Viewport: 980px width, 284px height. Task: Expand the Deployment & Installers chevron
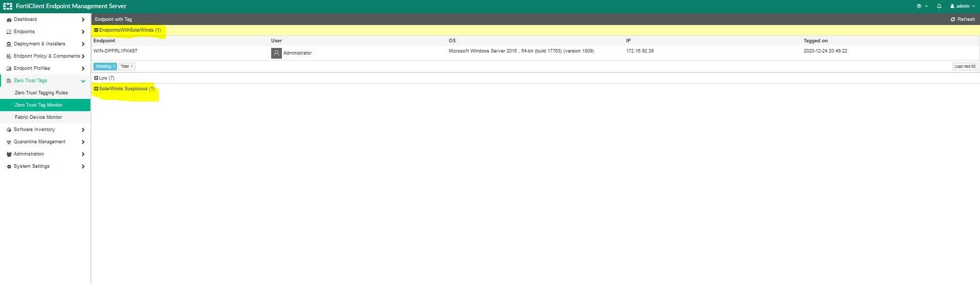point(83,44)
